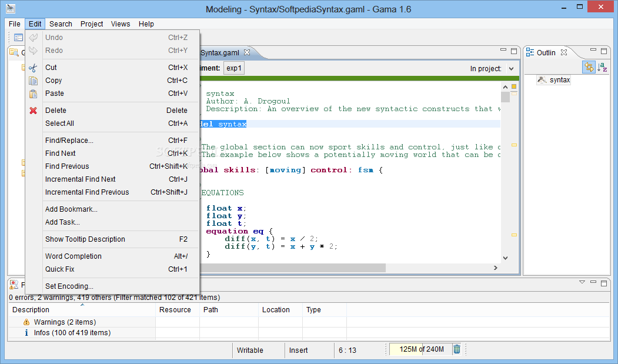Click the Redo arrow icon in Edit menu

click(34, 51)
